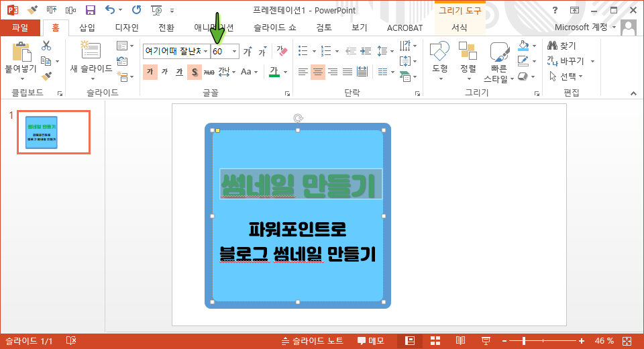Open the font color dropdown arrow
Image resolution: width=644 pixels, height=349 pixels.
285,72
